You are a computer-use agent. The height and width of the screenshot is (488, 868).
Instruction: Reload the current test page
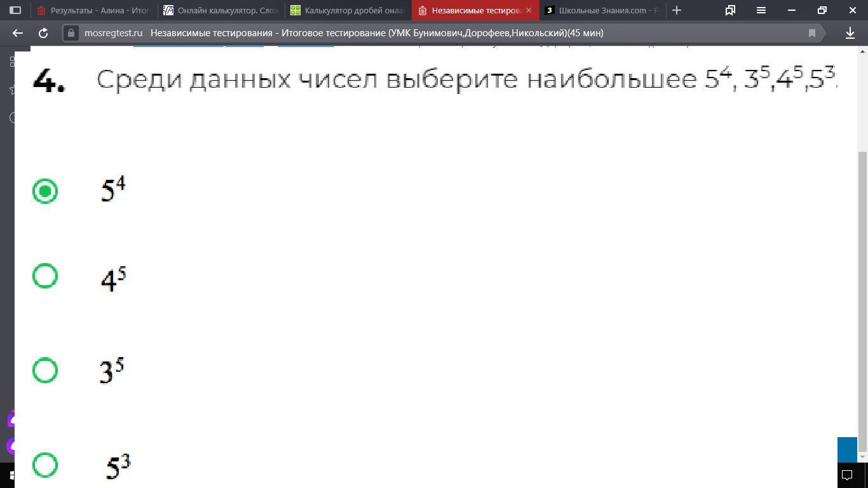[x=43, y=33]
